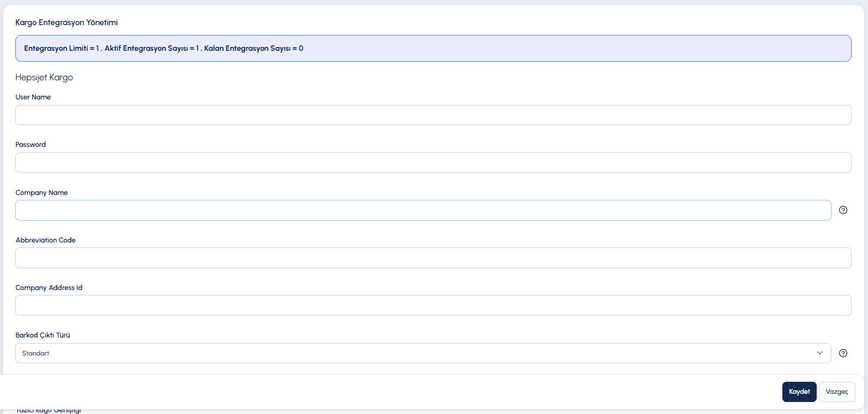Open the Barkod Çıktı Türü dropdown
868x414 pixels.
[423, 353]
